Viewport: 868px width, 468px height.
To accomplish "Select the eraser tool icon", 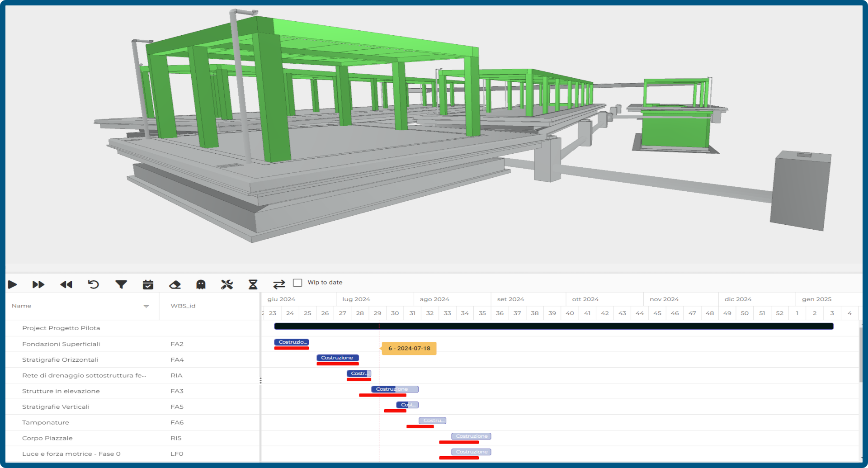I will click(175, 284).
